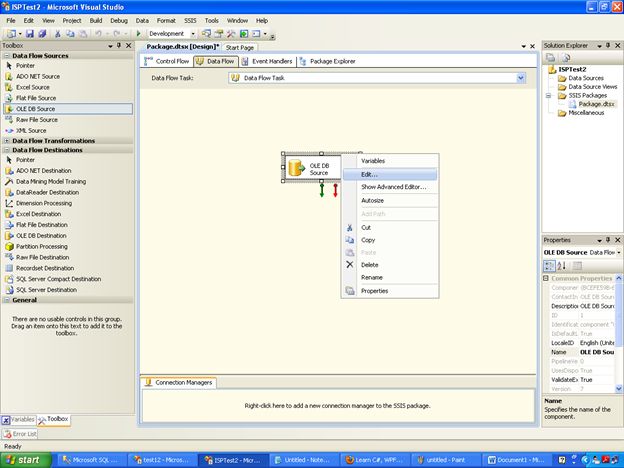Select XML Source in the Toolbox
This screenshot has height=468, width=624.
31,131
